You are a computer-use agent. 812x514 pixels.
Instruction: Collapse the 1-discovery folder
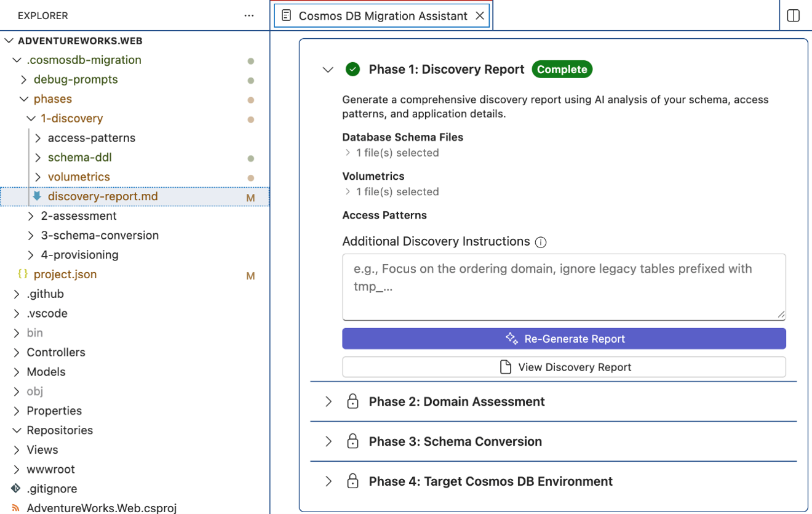[x=31, y=118]
